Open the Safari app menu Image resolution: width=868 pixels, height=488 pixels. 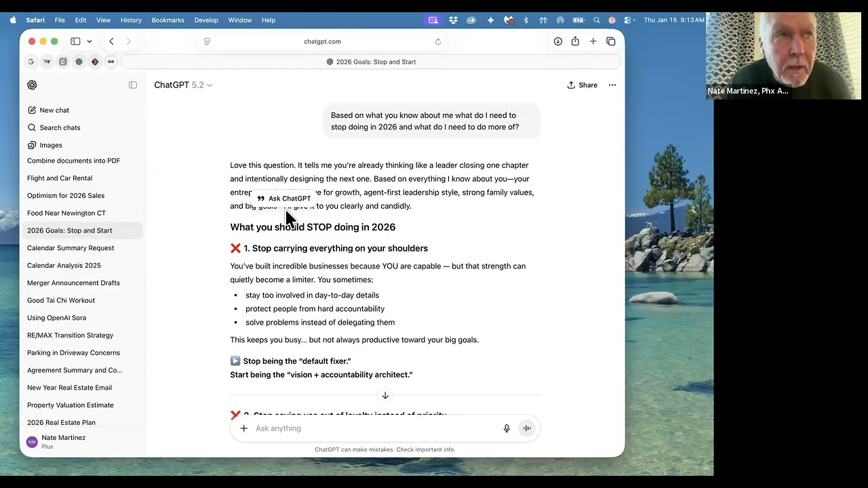35,20
